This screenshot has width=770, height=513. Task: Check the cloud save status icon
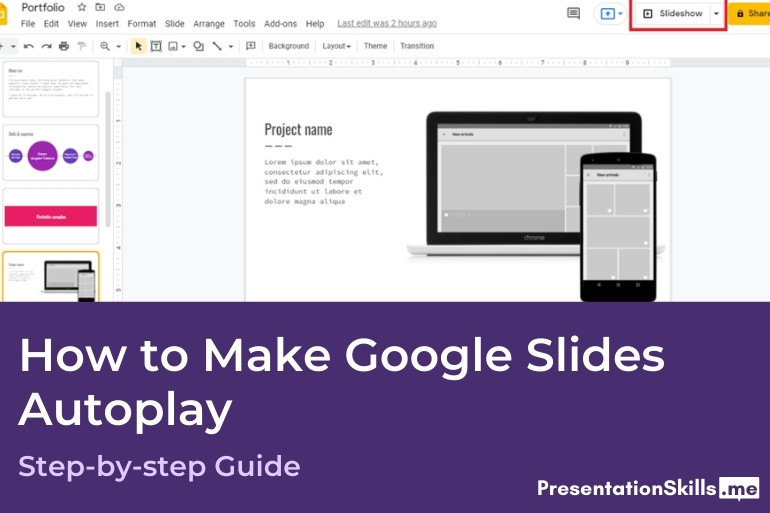(x=119, y=7)
